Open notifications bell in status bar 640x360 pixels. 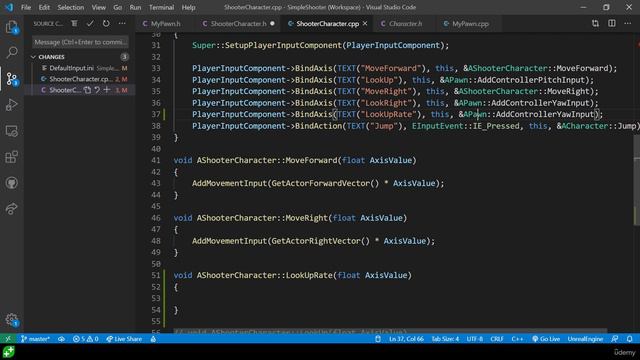click(630, 339)
